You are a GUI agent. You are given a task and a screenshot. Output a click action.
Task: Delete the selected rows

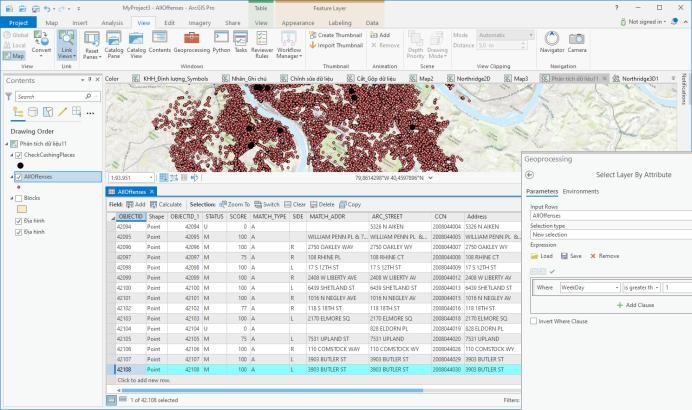pos(322,204)
